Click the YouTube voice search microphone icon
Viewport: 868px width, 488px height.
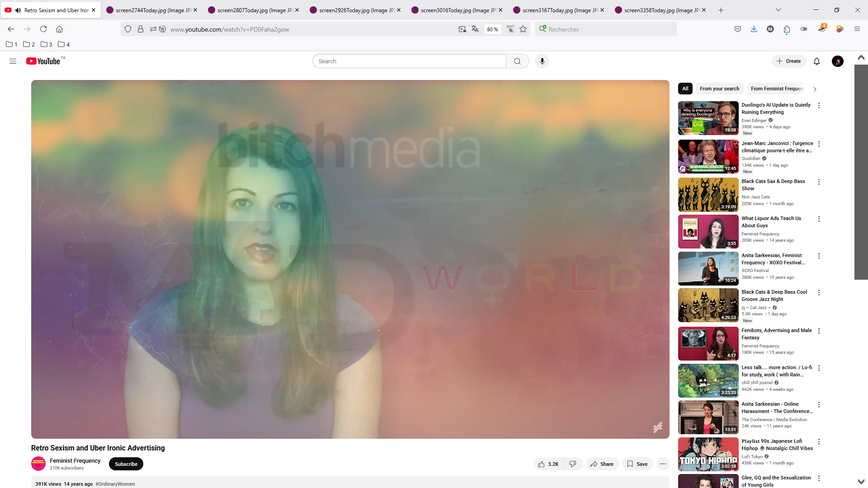(x=542, y=61)
